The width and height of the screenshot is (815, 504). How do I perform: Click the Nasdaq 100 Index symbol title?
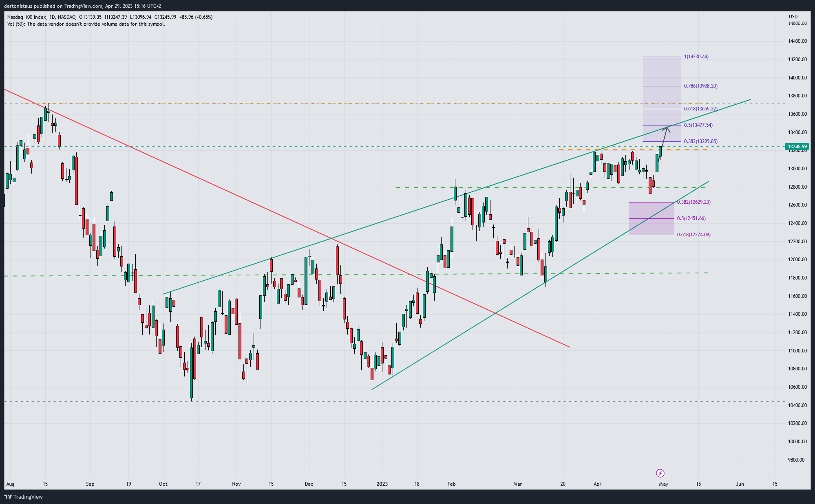point(27,17)
